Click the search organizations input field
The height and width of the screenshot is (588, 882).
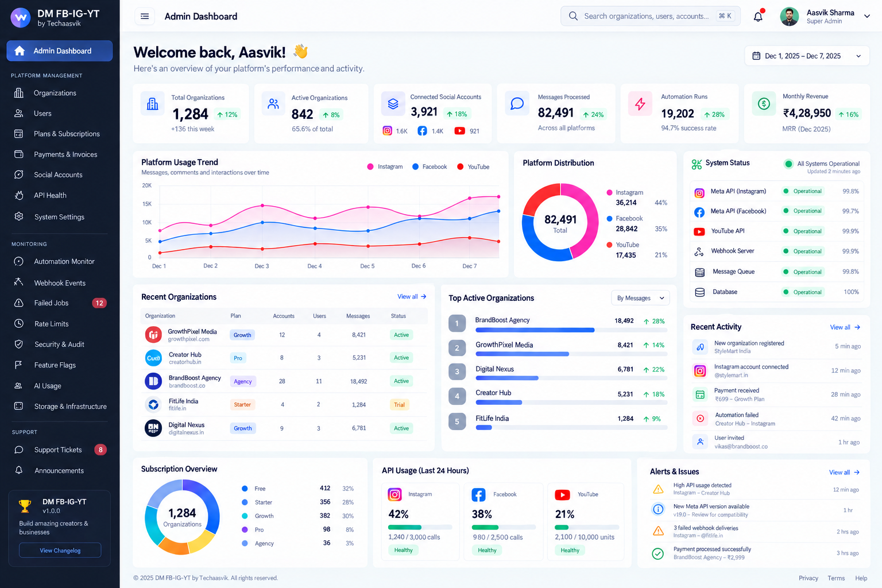coord(650,16)
